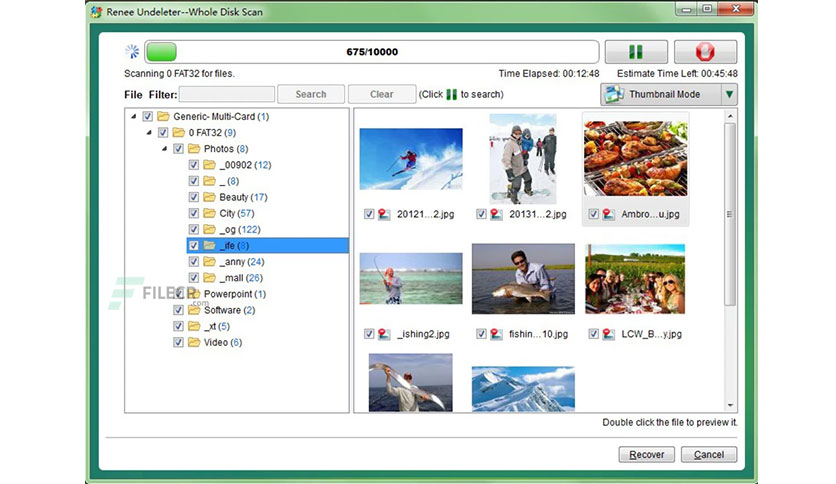
Task: Click the Clear button
Action: click(382, 94)
